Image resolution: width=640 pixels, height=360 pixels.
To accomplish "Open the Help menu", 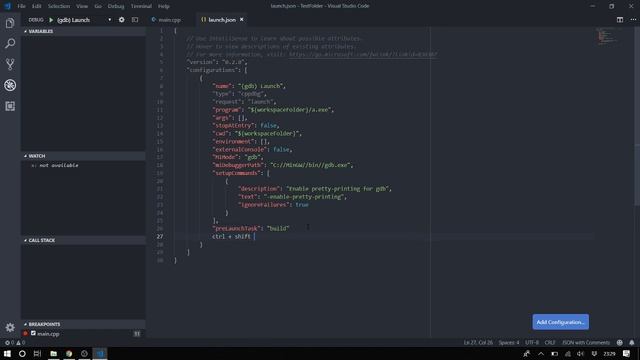I will coord(164,6).
